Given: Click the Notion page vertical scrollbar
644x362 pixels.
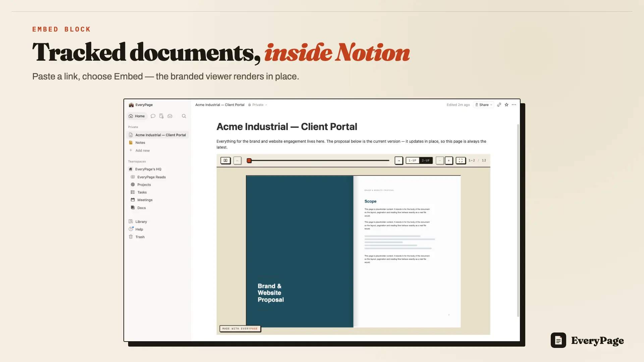Looking at the screenshot, I should click(518, 221).
